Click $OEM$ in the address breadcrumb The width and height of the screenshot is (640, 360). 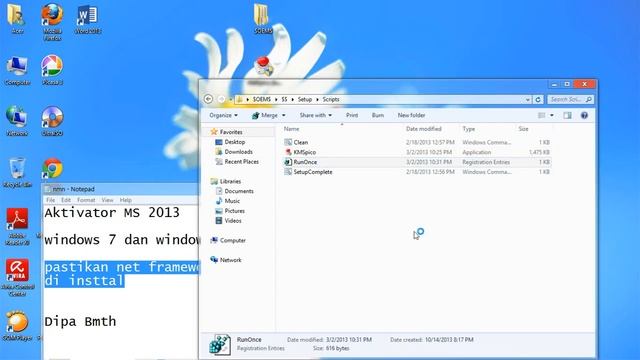(x=262, y=99)
